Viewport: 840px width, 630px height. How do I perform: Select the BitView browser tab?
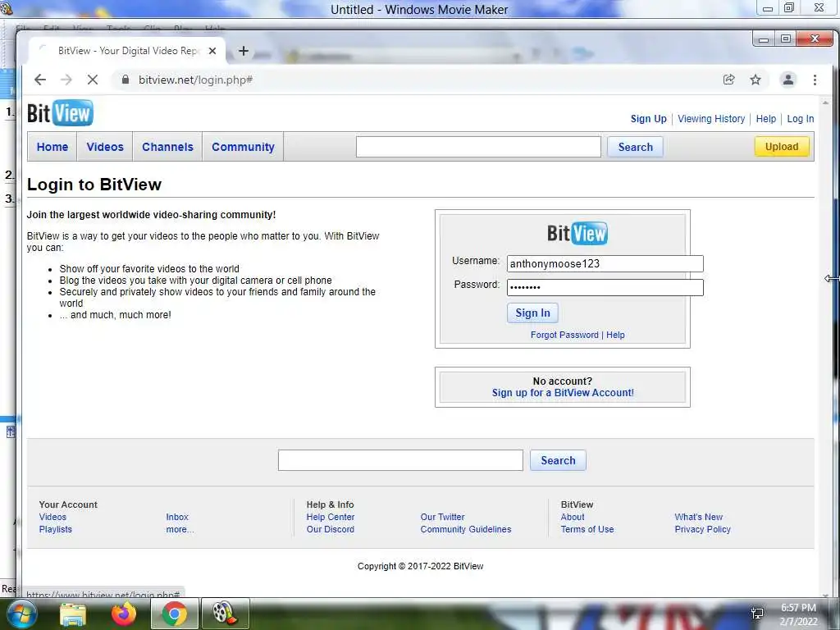tap(127, 51)
